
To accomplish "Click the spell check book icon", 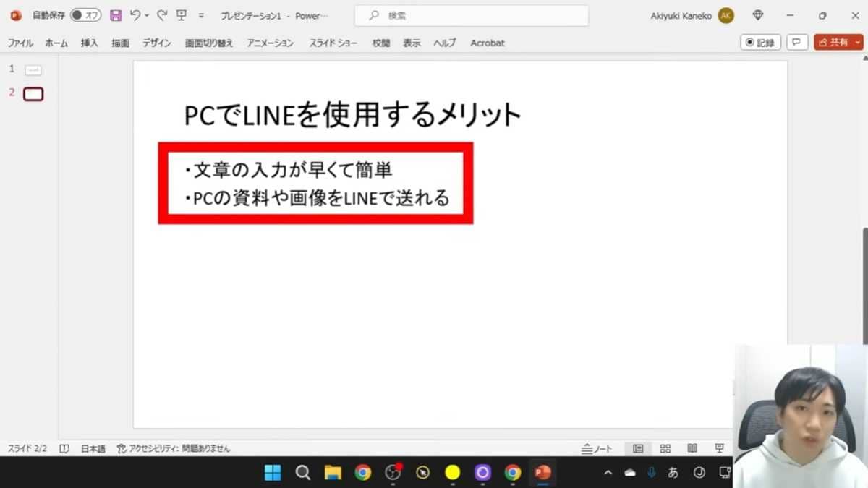I will point(64,449).
